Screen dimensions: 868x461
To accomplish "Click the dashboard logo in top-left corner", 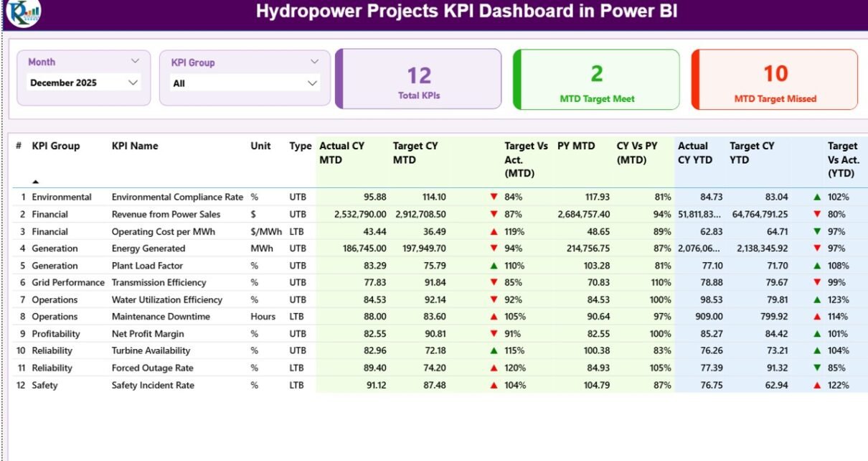I will (23, 13).
